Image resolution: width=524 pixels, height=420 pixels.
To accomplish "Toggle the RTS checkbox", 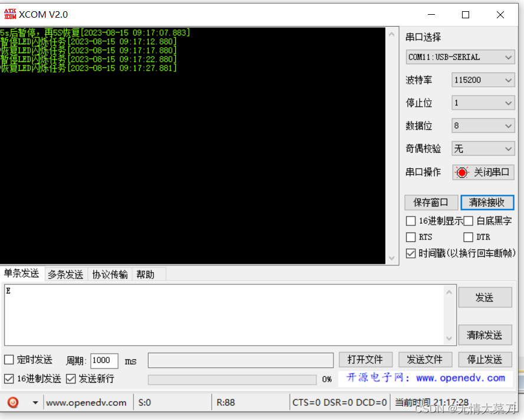I will [411, 237].
